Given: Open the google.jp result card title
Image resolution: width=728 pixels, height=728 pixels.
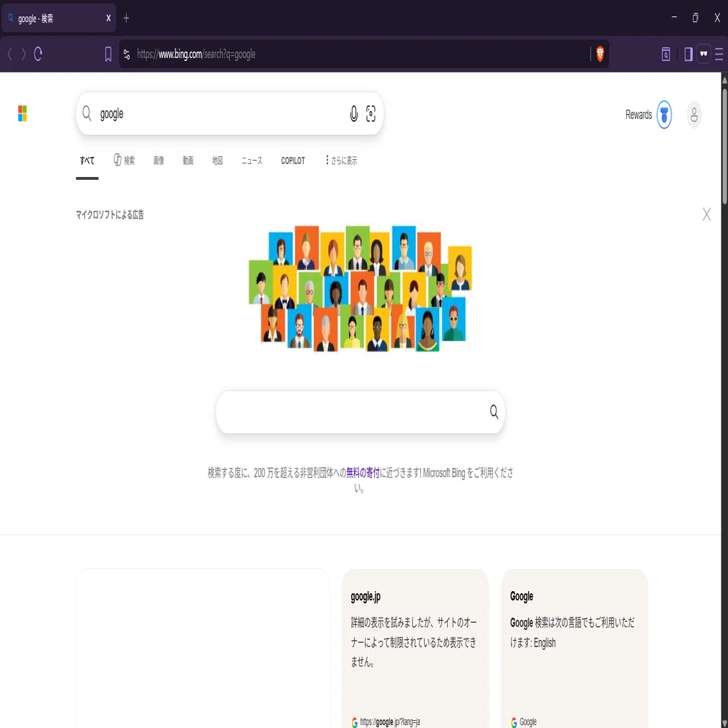Looking at the screenshot, I should [x=365, y=597].
